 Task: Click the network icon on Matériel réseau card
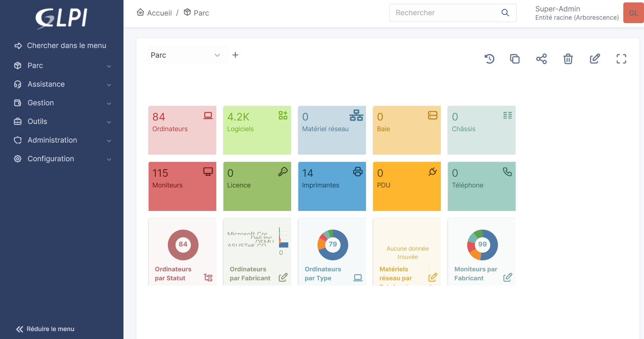tap(356, 115)
